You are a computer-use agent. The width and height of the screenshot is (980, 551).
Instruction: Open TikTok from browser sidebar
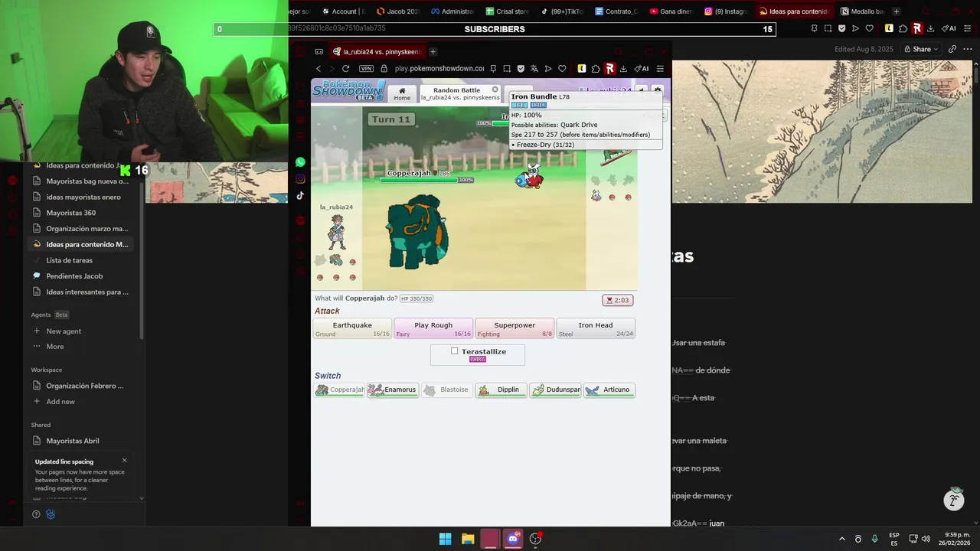click(x=300, y=196)
